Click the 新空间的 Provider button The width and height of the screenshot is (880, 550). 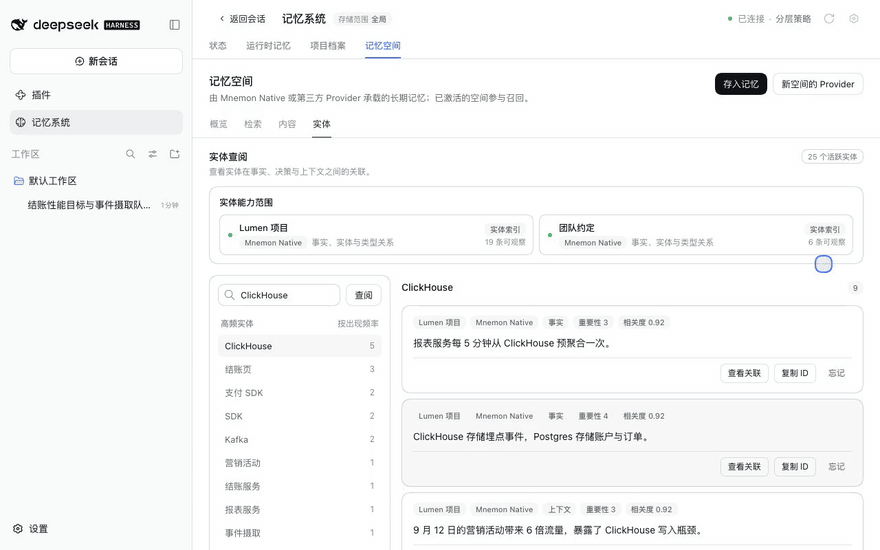(818, 84)
